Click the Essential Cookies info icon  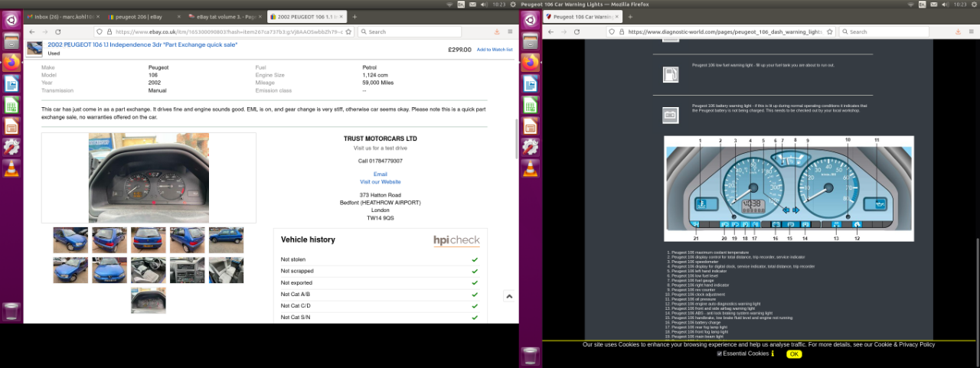[x=773, y=353]
